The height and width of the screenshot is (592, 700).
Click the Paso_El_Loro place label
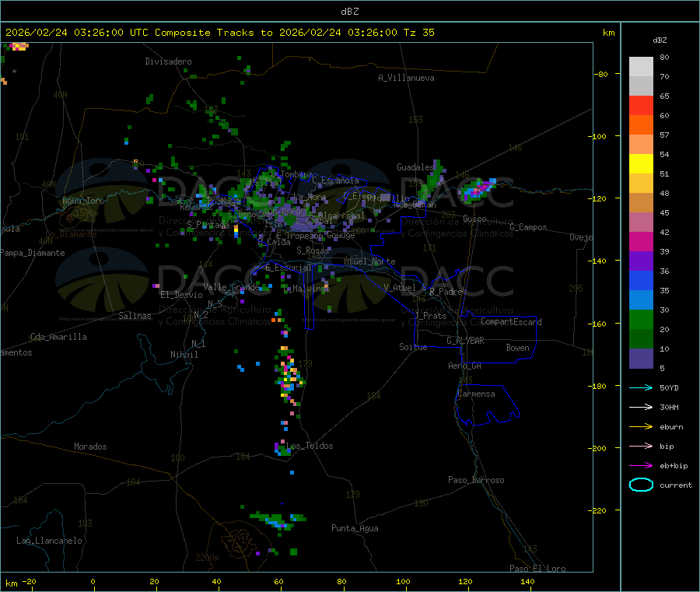point(537,569)
